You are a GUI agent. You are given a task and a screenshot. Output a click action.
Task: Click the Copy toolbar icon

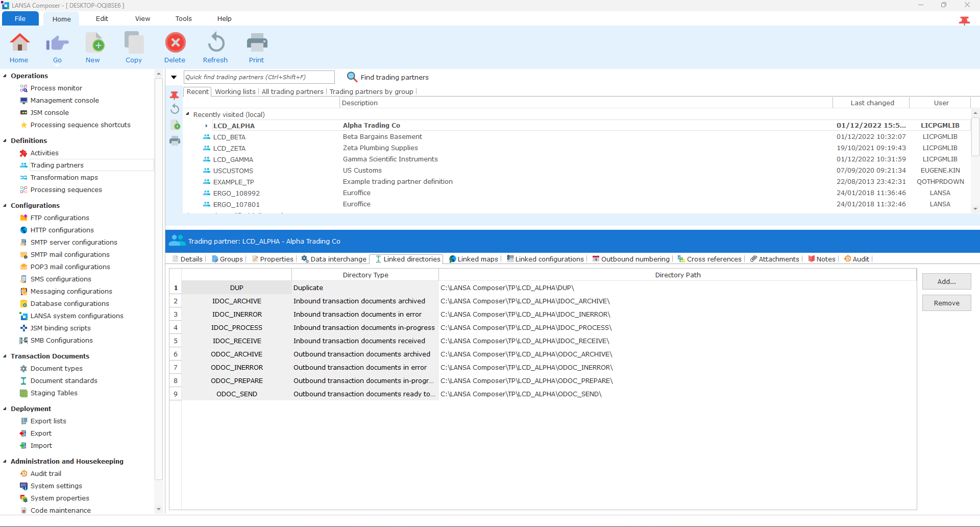coord(134,43)
